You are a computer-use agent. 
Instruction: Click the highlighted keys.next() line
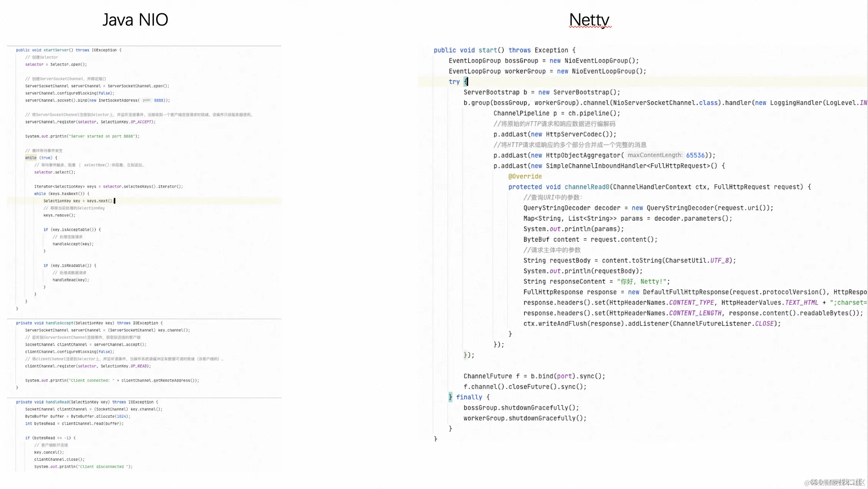point(79,201)
